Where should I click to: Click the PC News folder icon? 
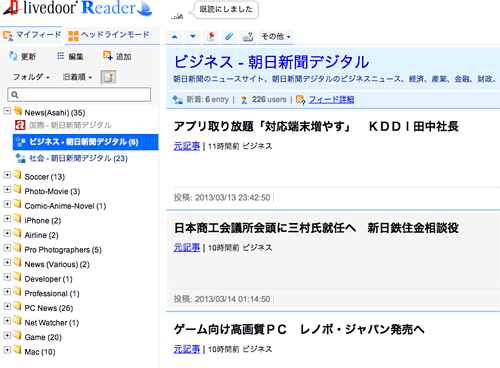pyautogui.click(x=17, y=306)
